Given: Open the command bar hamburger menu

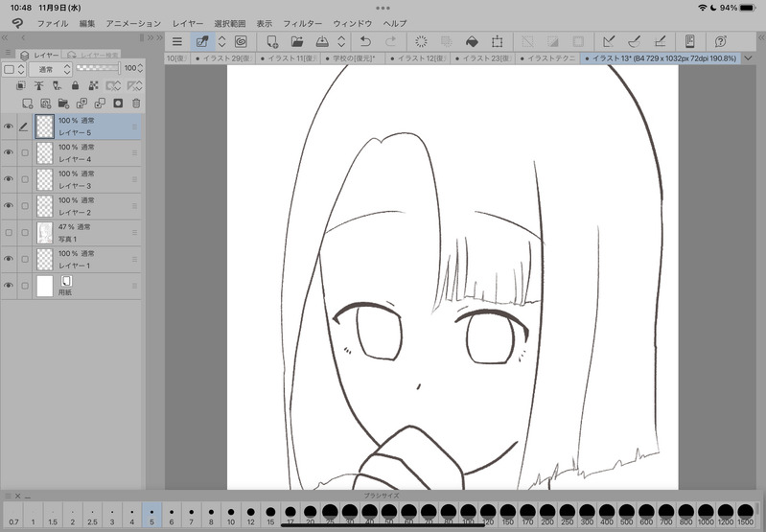Looking at the screenshot, I should (177, 41).
